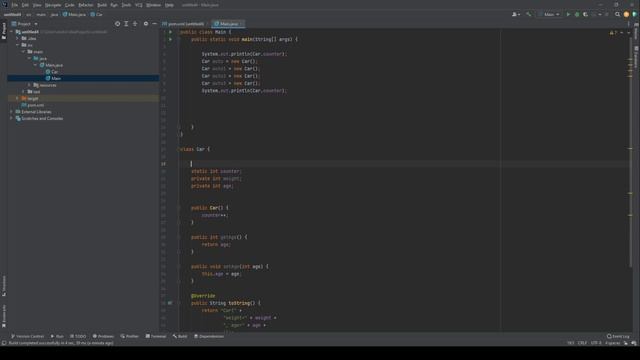
Task: Click the Collapse All icon in Project panel
Action: pyautogui.click(x=135, y=24)
